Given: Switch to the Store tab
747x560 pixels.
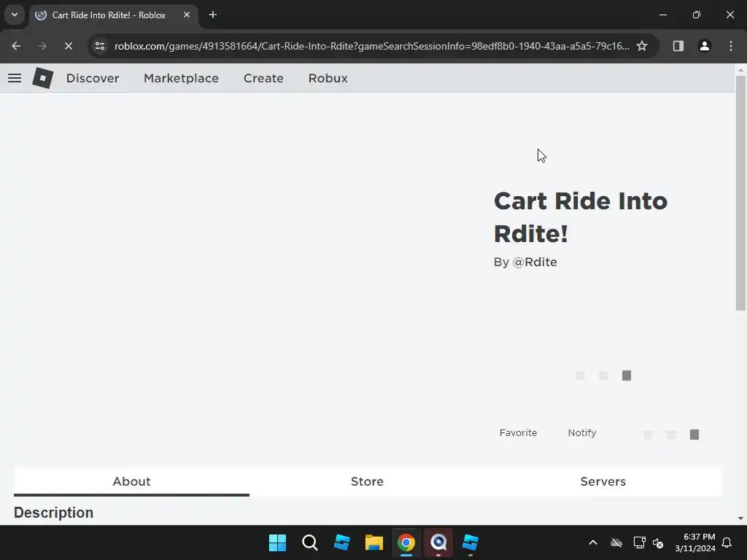Looking at the screenshot, I should (x=367, y=481).
